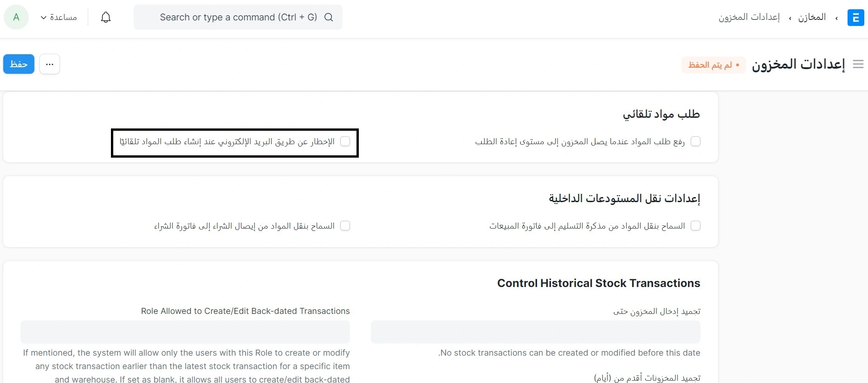Open إعدادات المخزون breadcrumb link
The image size is (868, 383).
tap(749, 17)
